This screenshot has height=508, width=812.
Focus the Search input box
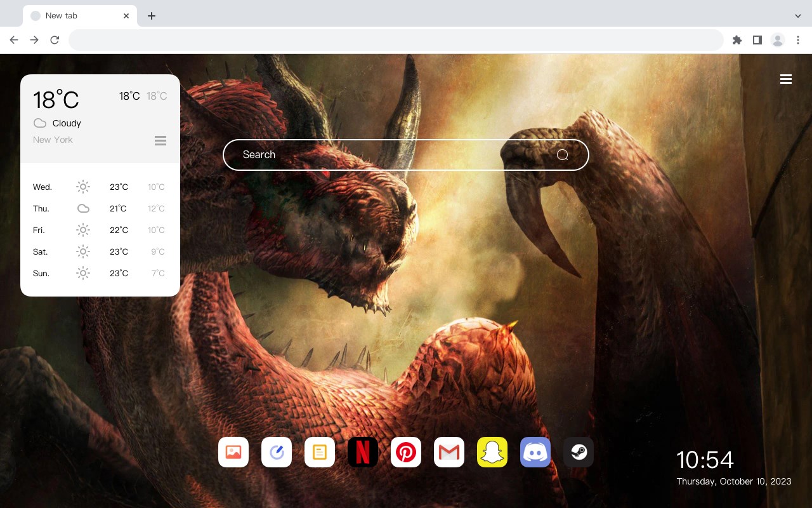(406, 155)
